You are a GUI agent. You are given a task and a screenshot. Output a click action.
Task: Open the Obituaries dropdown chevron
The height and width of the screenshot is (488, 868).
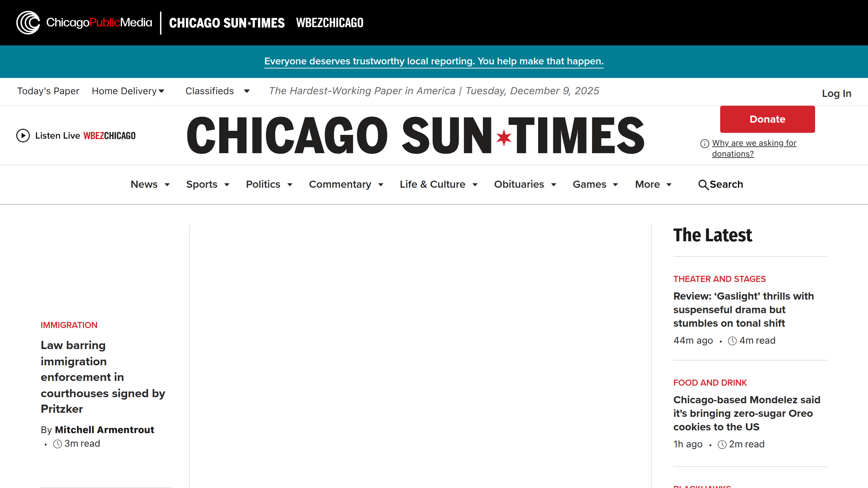point(553,185)
